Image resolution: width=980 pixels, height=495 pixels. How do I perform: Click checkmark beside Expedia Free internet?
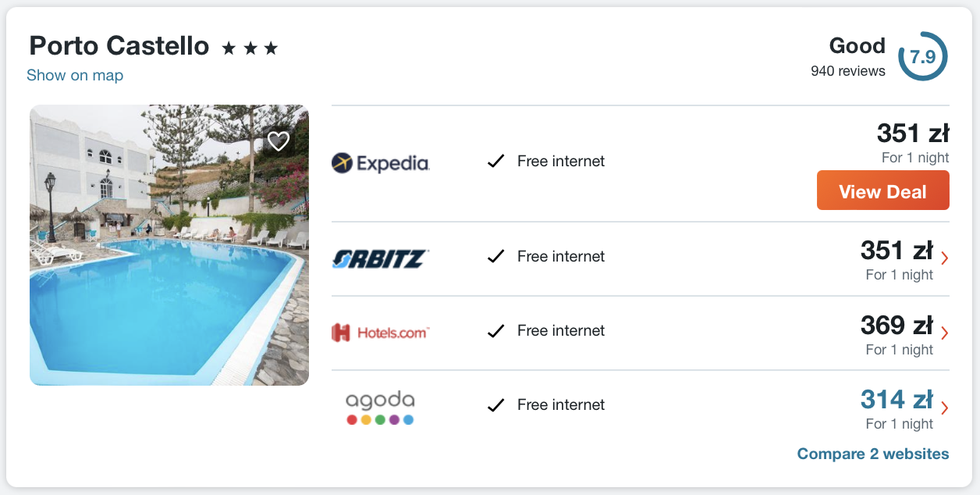pyautogui.click(x=495, y=162)
